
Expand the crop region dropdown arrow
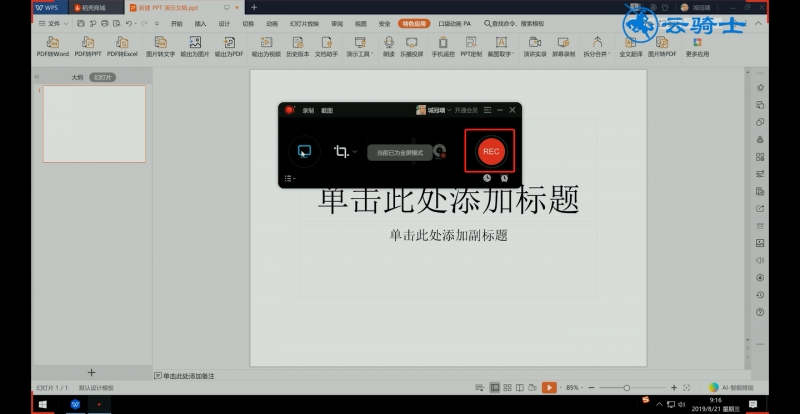[355, 152]
